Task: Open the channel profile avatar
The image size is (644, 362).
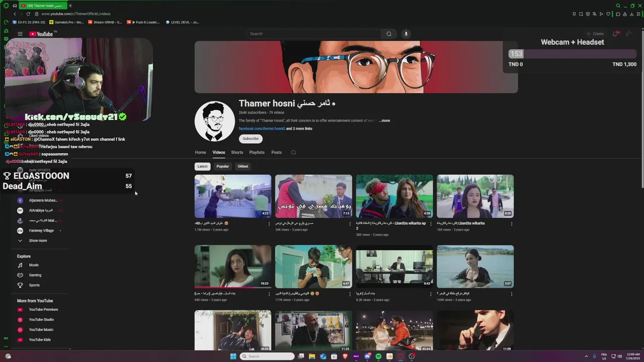Action: click(x=215, y=121)
